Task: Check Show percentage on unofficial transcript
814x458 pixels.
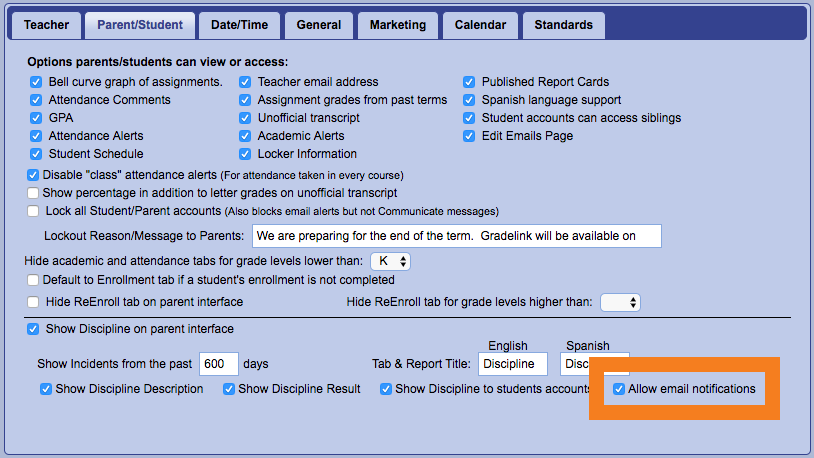Action: 34,193
